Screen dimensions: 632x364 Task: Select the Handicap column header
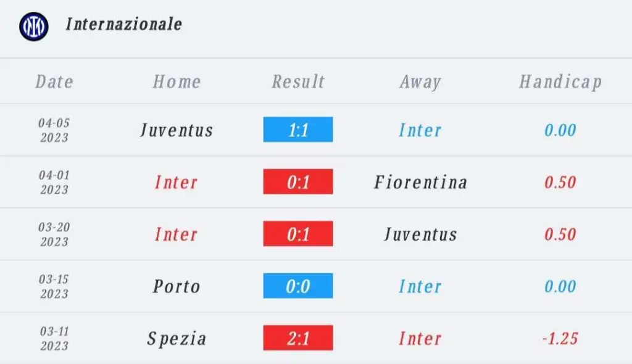pos(560,82)
